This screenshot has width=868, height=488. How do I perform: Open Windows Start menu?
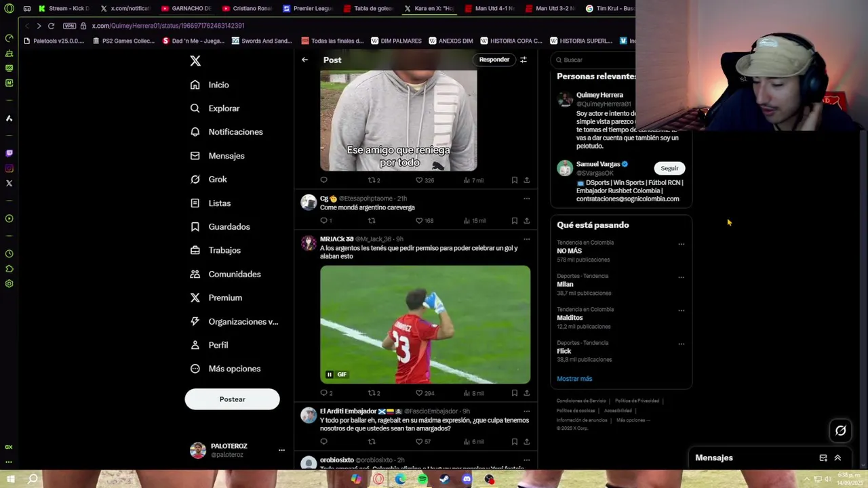pyautogui.click(x=10, y=479)
